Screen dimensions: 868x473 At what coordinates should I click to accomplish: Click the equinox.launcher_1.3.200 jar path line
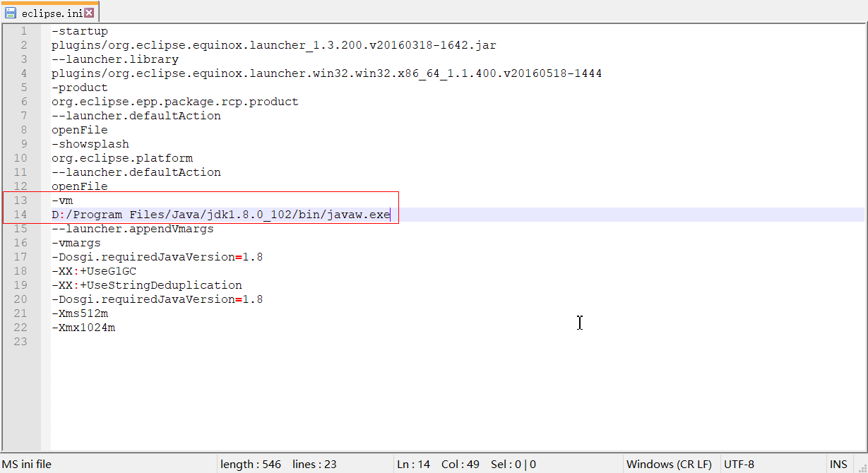click(274, 45)
